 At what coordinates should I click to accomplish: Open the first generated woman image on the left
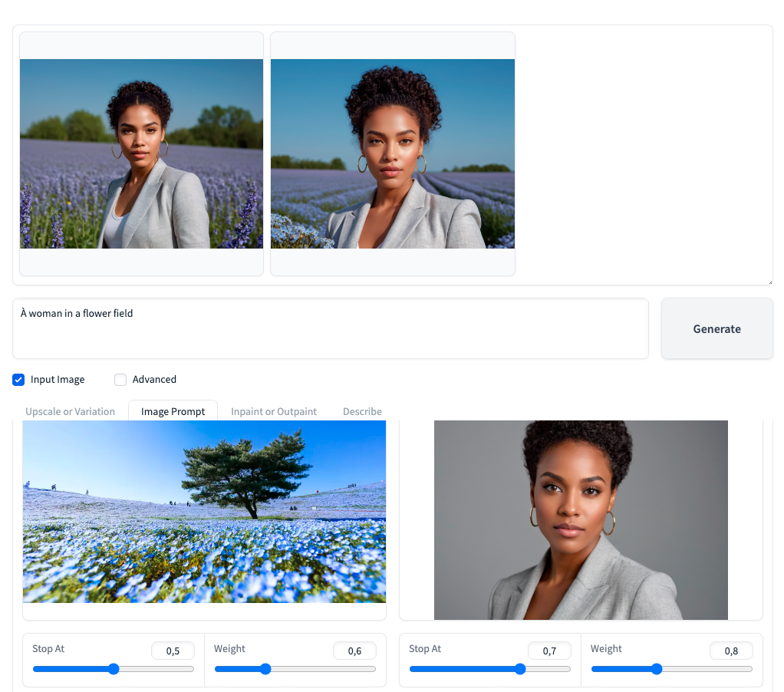point(141,153)
